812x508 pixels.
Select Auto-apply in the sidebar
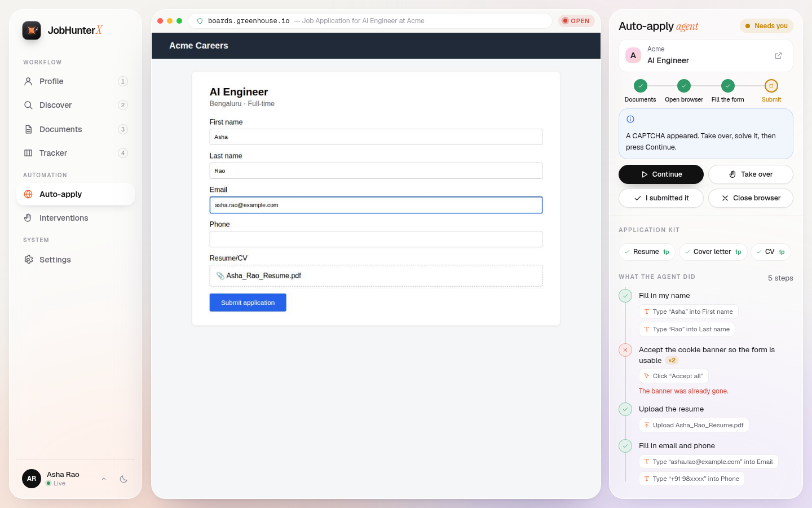[76, 194]
